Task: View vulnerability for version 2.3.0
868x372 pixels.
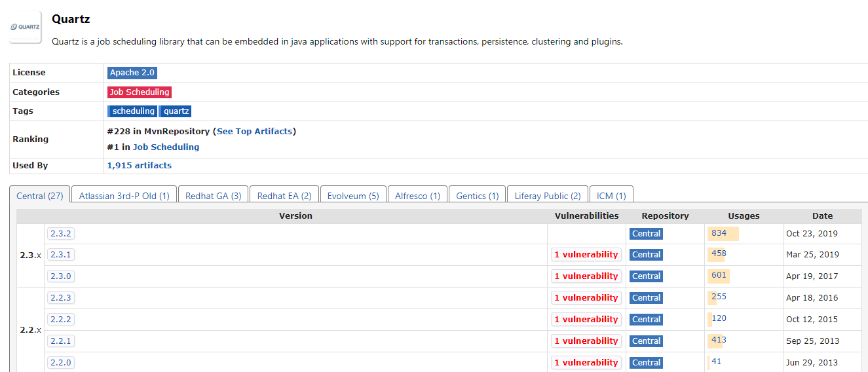Action: 586,276
